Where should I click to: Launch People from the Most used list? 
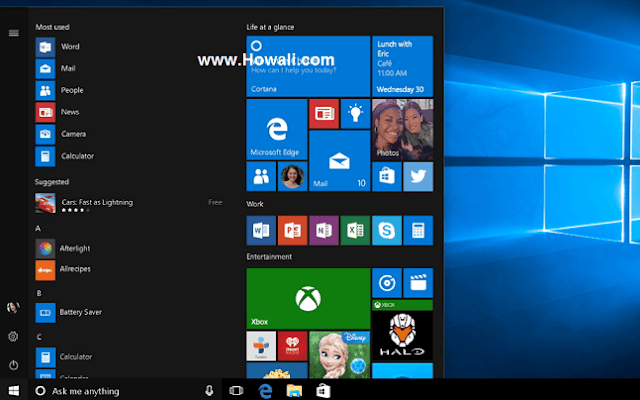click(59, 91)
